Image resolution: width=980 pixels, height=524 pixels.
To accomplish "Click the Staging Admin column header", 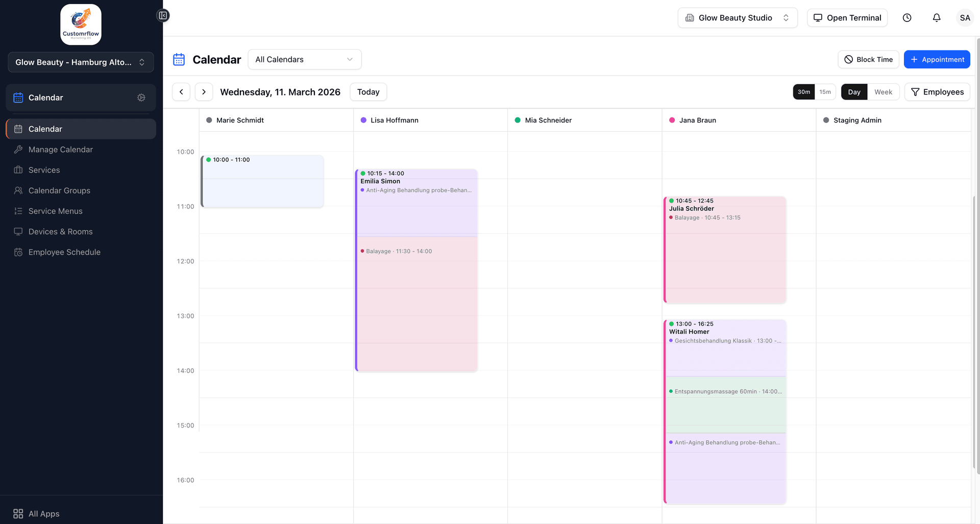I will (x=893, y=121).
